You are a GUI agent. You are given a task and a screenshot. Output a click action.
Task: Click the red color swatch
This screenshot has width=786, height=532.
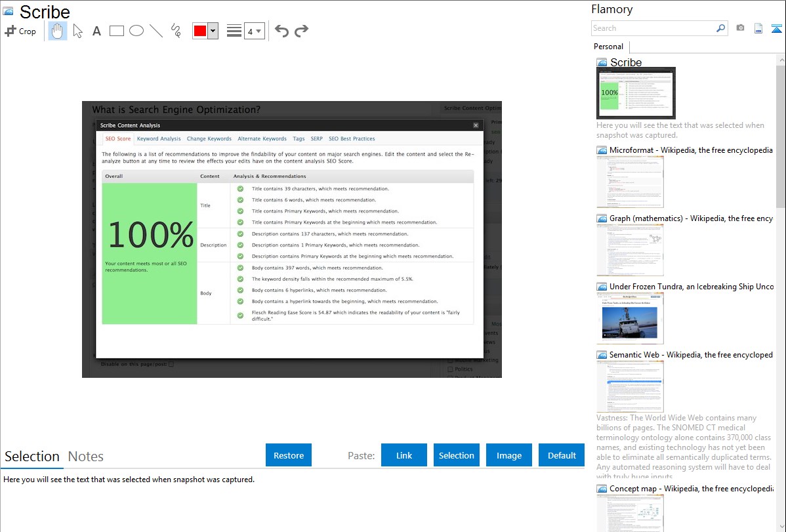coord(200,31)
